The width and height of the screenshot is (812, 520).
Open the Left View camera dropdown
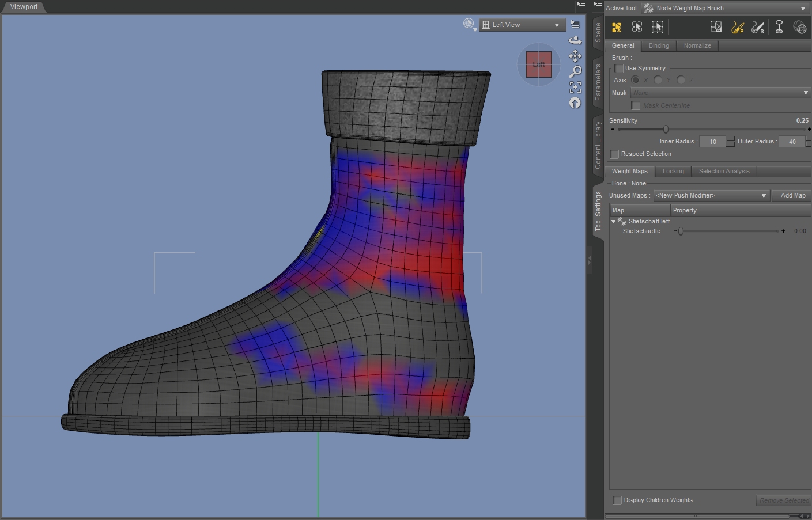(522, 25)
